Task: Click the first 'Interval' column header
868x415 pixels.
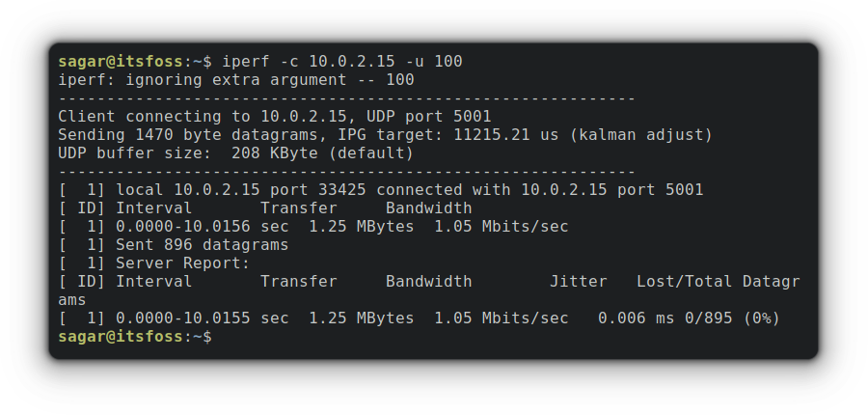Action: pos(154,208)
